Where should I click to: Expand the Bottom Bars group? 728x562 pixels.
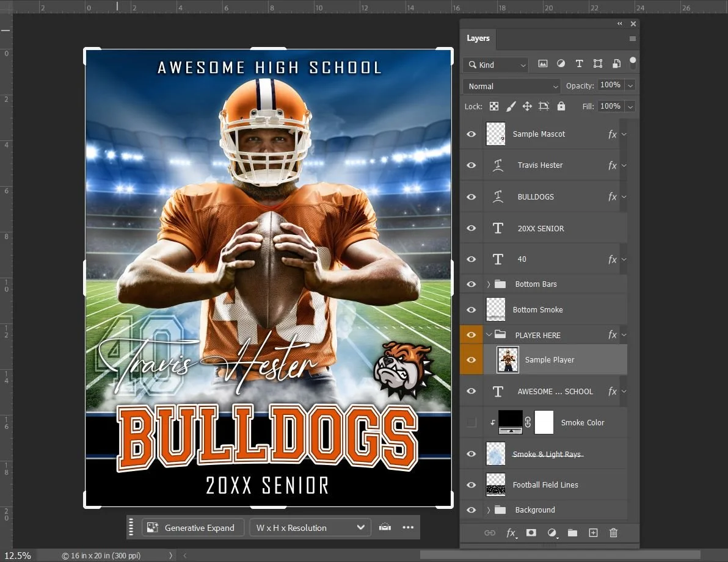(x=488, y=284)
